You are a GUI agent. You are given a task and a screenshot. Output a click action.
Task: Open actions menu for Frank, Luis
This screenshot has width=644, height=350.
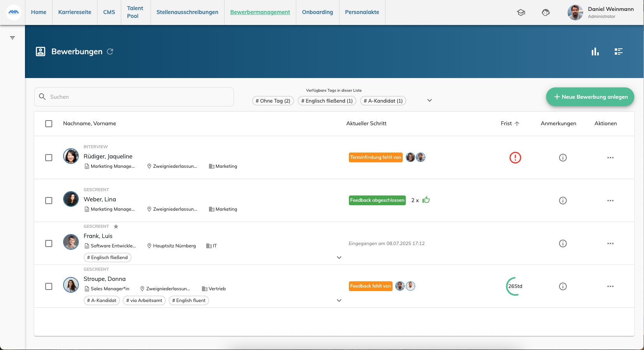(x=610, y=243)
